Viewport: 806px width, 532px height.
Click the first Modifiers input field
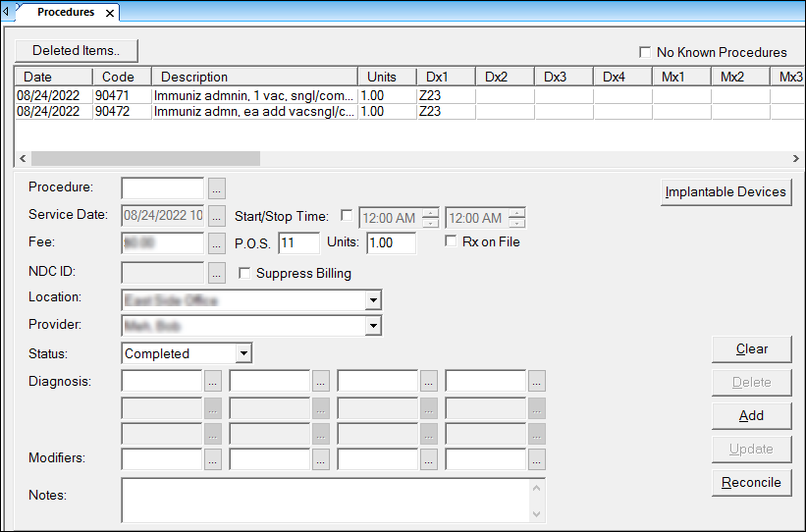162,459
